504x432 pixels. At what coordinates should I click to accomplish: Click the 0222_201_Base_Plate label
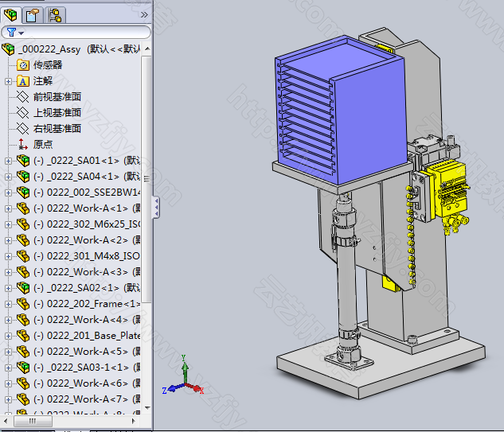87,336
